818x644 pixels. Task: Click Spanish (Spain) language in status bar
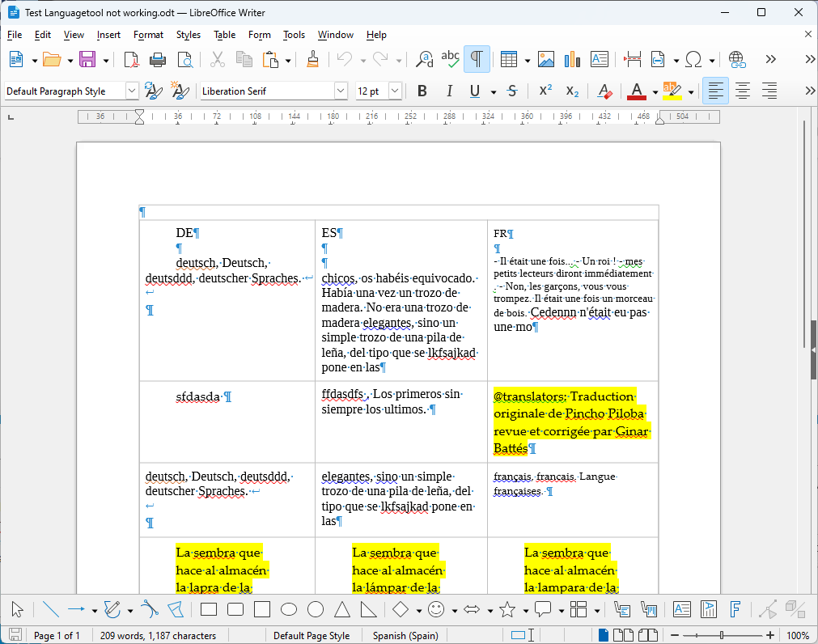(x=405, y=636)
